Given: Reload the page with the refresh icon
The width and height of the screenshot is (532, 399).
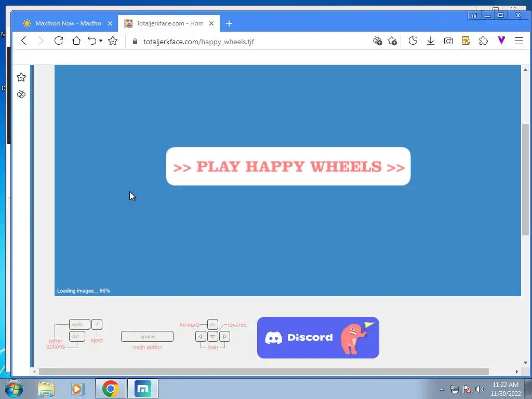Looking at the screenshot, I should (59, 41).
